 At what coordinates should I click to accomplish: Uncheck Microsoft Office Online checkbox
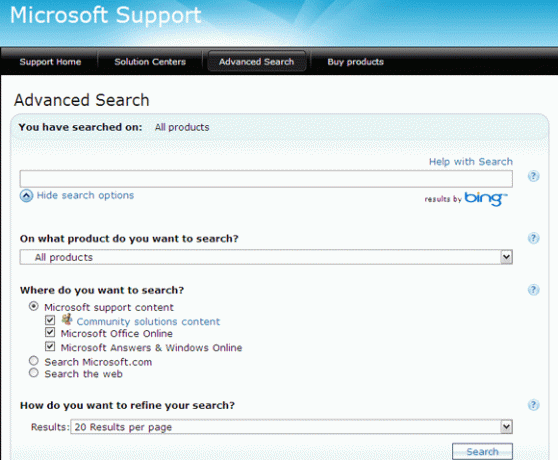[x=50, y=332]
